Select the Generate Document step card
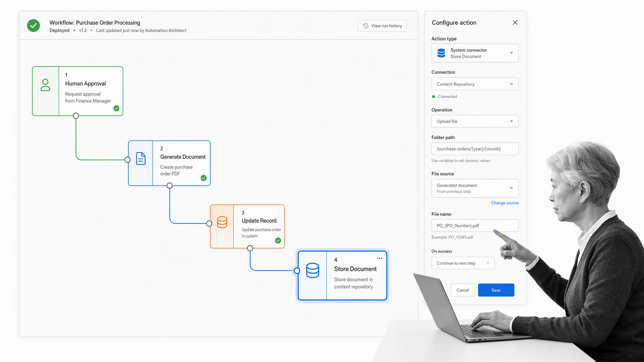 click(x=169, y=163)
